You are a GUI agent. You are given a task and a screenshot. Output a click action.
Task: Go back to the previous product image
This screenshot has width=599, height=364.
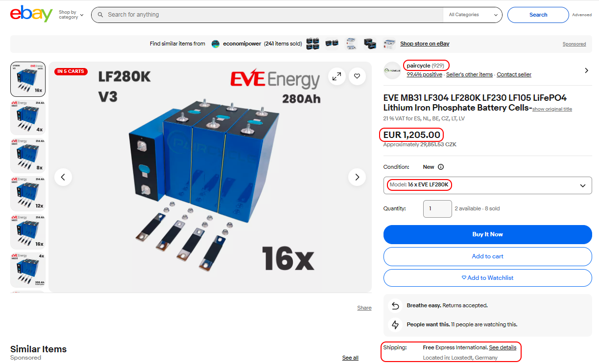coord(63,177)
